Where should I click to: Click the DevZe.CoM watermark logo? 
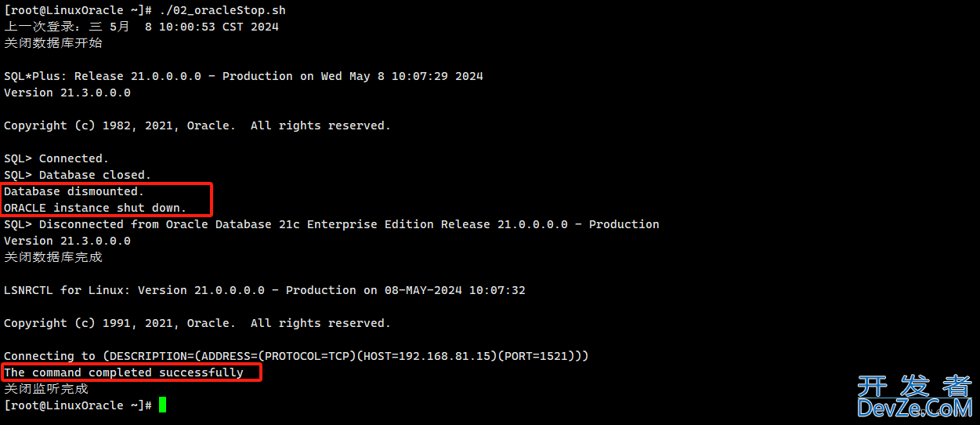point(914,408)
